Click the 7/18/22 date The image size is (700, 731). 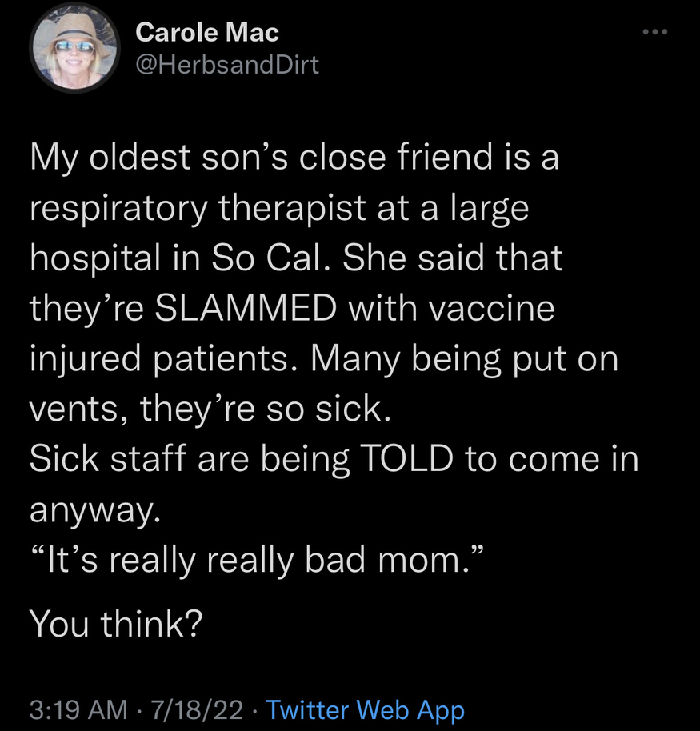[196, 709]
